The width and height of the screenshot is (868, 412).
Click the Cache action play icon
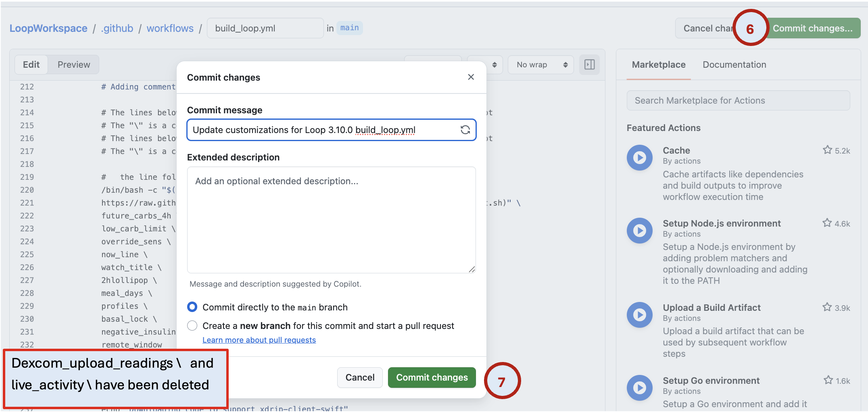coord(639,158)
